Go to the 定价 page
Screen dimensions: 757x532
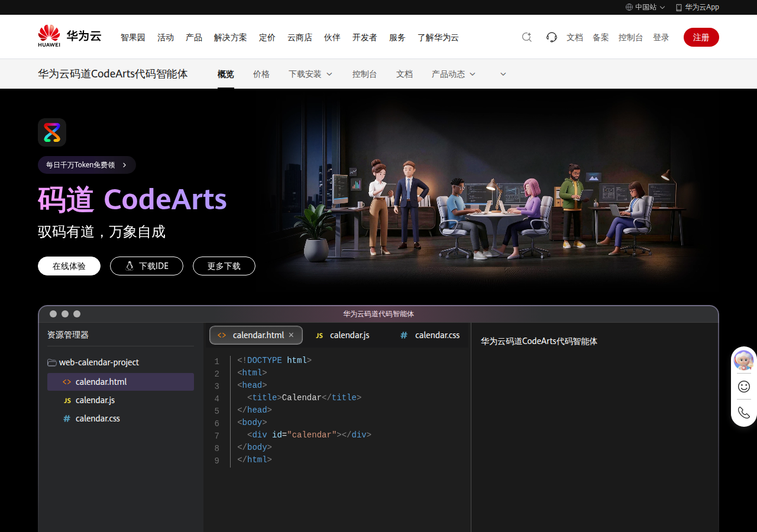[267, 37]
